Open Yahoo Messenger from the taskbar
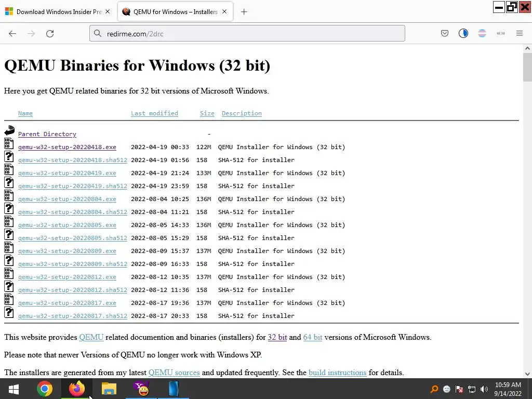 pos(141,389)
